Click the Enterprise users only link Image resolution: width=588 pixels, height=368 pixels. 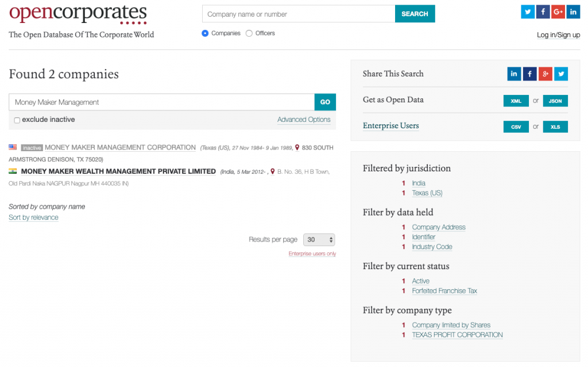(x=312, y=254)
